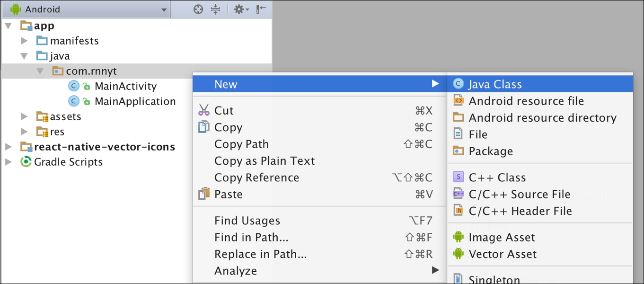Choose Cut from context menu

click(x=319, y=111)
